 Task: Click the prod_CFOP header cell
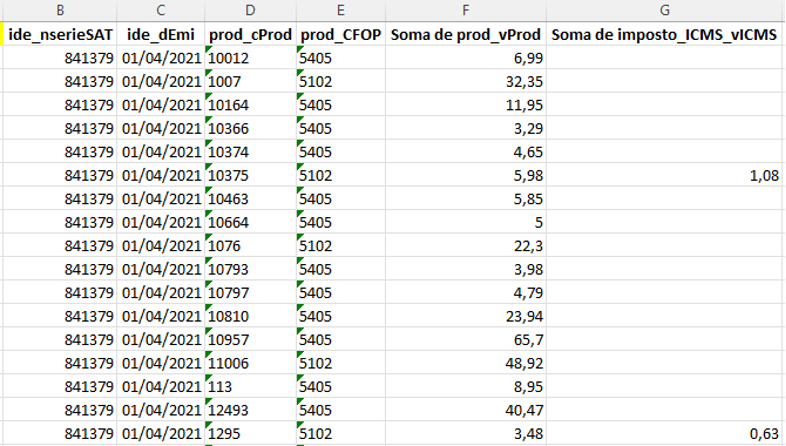(x=341, y=35)
